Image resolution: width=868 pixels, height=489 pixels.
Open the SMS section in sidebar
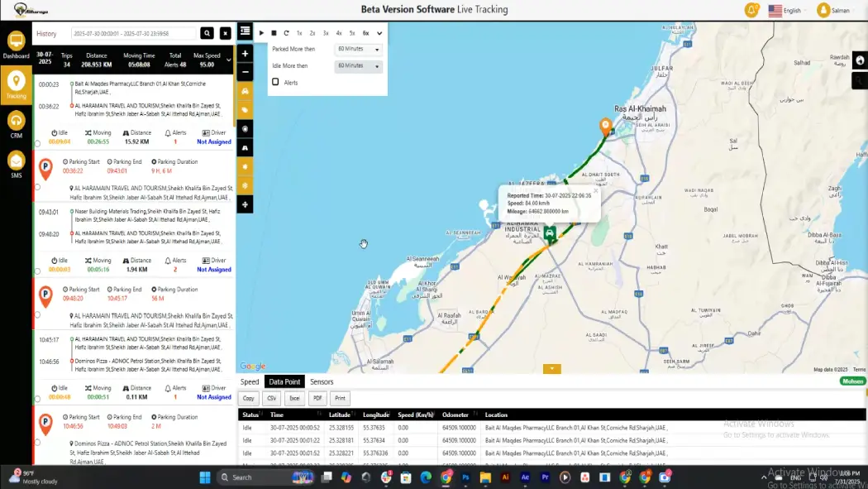click(x=16, y=165)
